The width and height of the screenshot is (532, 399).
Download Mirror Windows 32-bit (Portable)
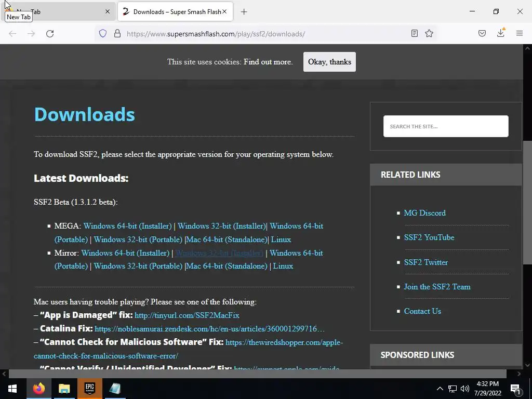coord(138,266)
